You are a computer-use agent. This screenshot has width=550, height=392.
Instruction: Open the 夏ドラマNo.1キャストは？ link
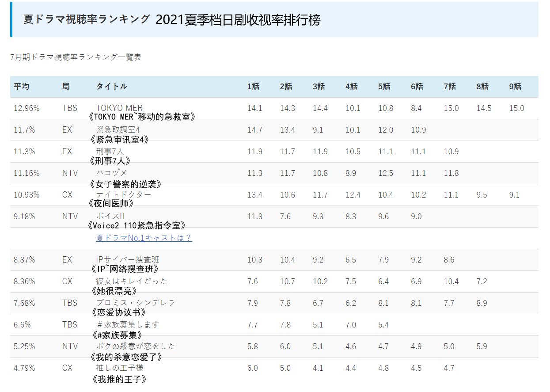click(144, 238)
